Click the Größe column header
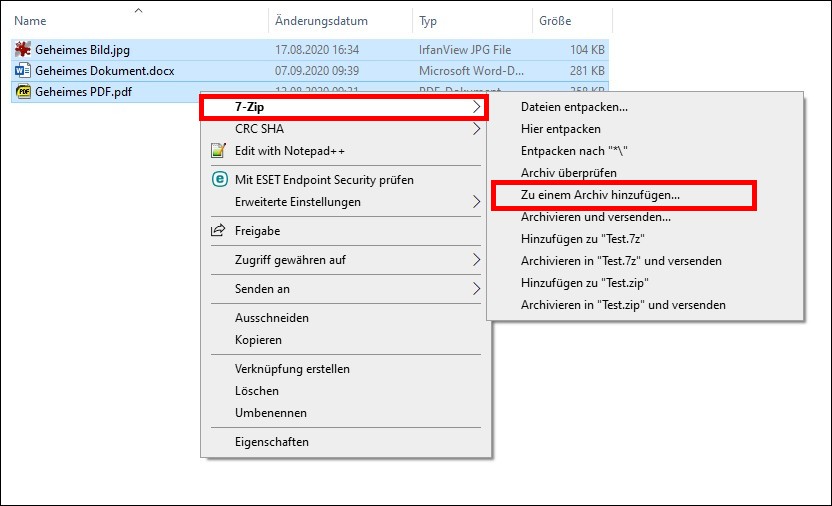Viewport: 832px width, 506px height. pyautogui.click(x=555, y=21)
